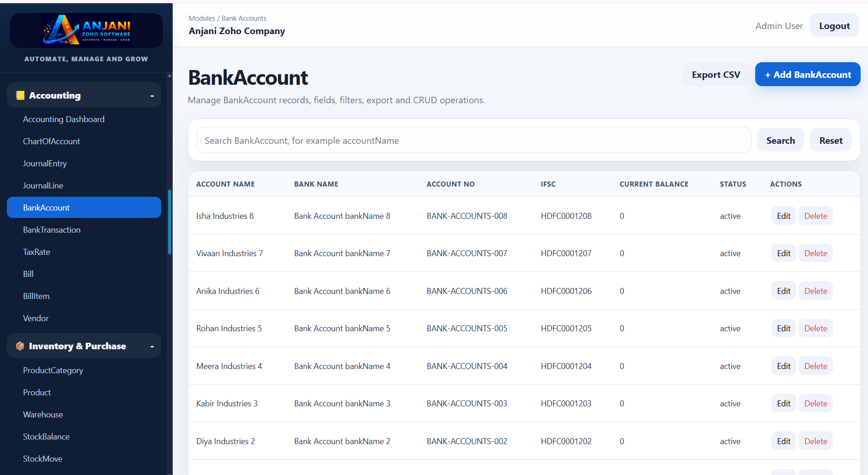Open BillItem in sidebar
This screenshot has width=868, height=475.
point(84,296)
